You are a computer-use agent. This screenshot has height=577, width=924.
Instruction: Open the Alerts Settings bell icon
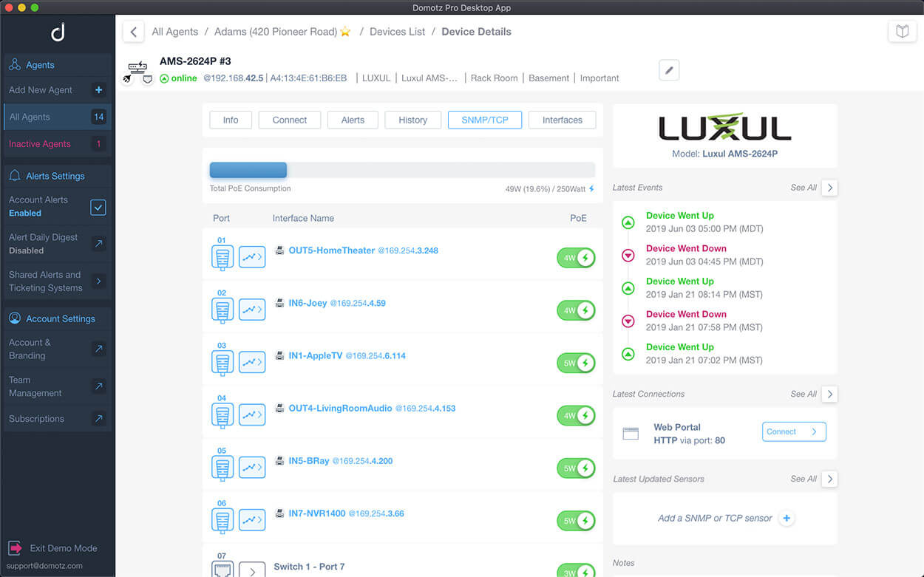(x=16, y=176)
